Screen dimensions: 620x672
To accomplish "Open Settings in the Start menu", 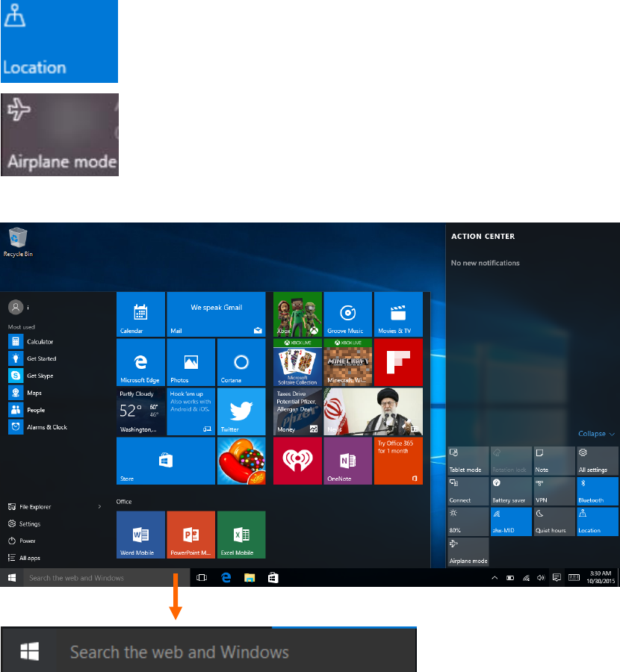I will point(25,523).
